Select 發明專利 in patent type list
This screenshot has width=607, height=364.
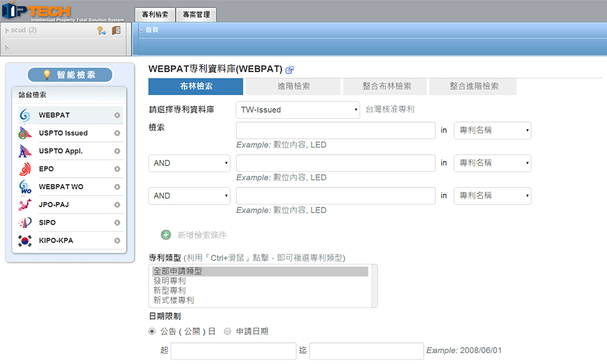(x=260, y=281)
